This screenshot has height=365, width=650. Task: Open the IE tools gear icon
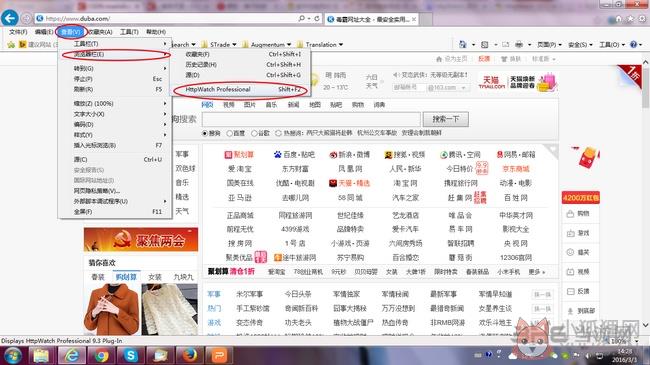click(x=642, y=19)
